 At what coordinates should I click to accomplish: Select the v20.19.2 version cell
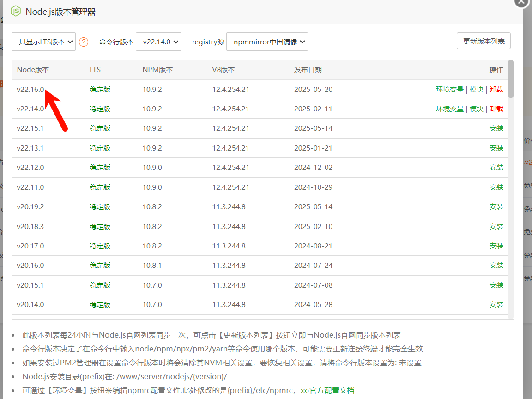(x=30, y=206)
